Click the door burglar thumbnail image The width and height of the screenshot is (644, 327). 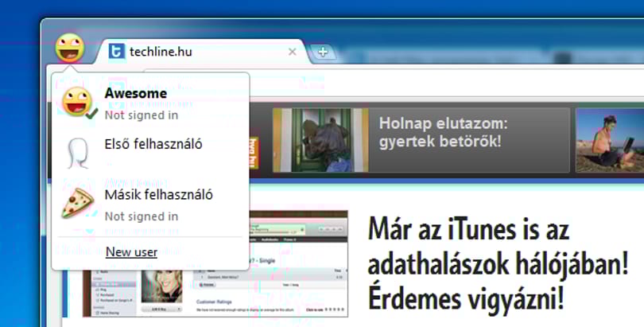coord(320,140)
